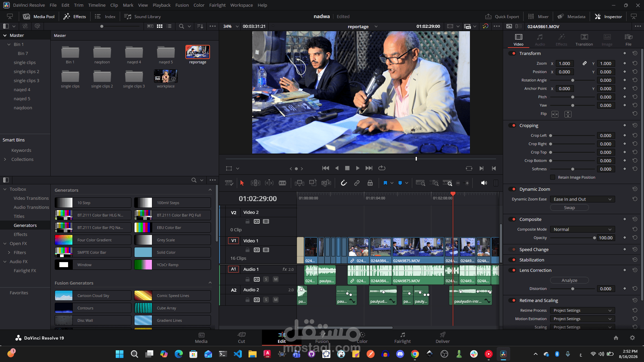This screenshot has width=644, height=362.
Task: Open the Fairlight menu in menu bar
Action: click(x=217, y=5)
